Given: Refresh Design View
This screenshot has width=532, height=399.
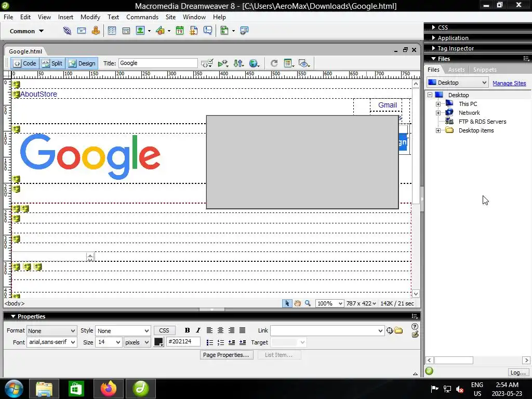Looking at the screenshot, I should coord(274,63).
